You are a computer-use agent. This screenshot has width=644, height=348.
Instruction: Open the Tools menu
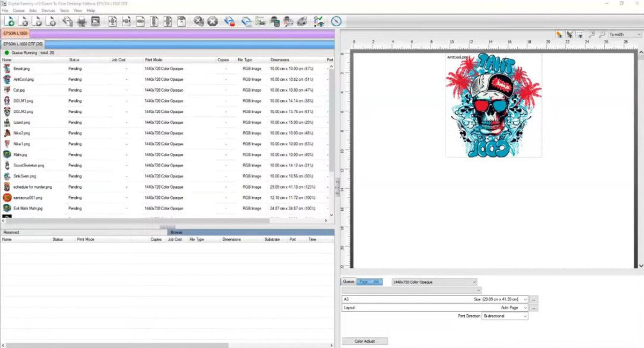click(x=64, y=10)
